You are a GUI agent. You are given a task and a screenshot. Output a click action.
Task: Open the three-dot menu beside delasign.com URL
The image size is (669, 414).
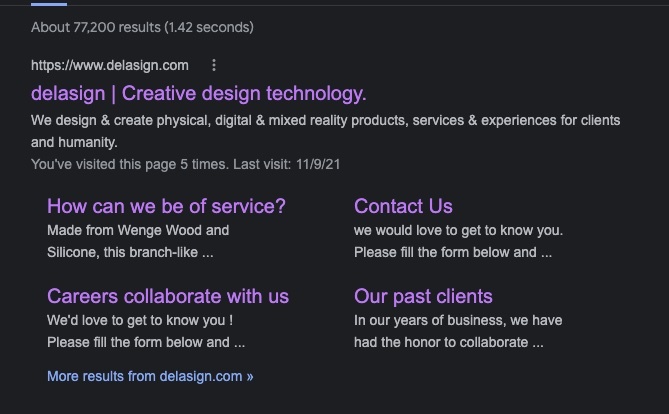214,65
